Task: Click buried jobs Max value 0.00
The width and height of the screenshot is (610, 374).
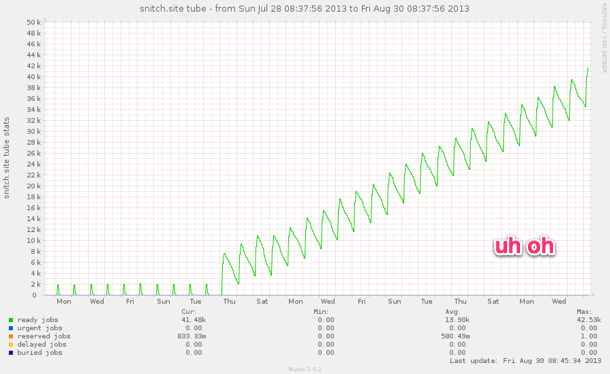Action: [589, 353]
